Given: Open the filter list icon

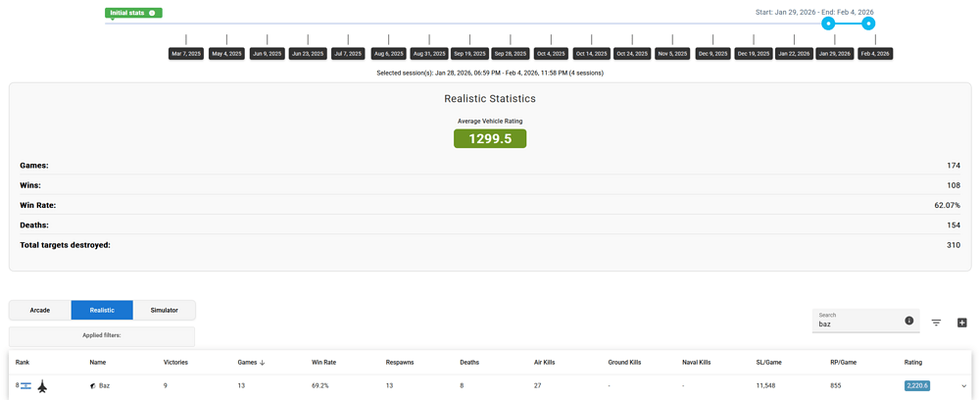Looking at the screenshot, I should click(x=936, y=323).
